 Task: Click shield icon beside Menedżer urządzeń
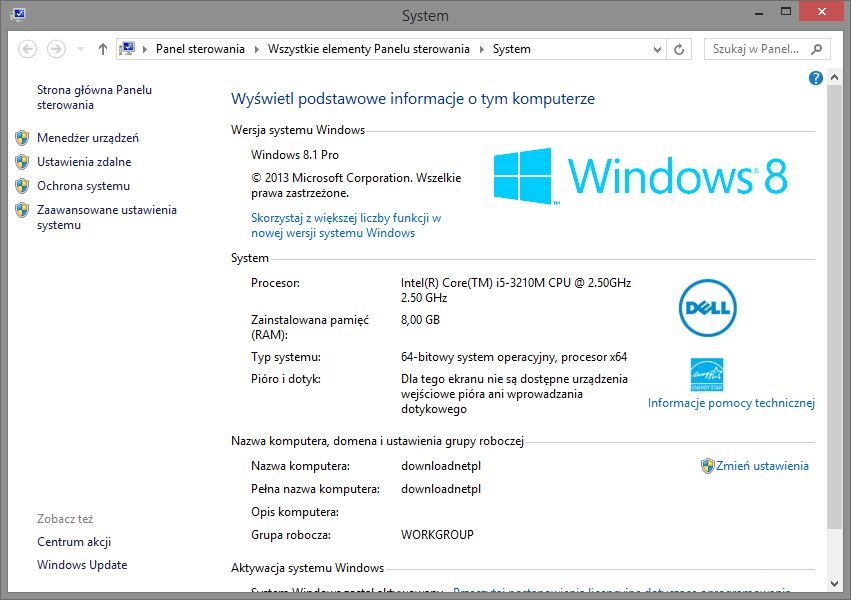(x=22, y=138)
